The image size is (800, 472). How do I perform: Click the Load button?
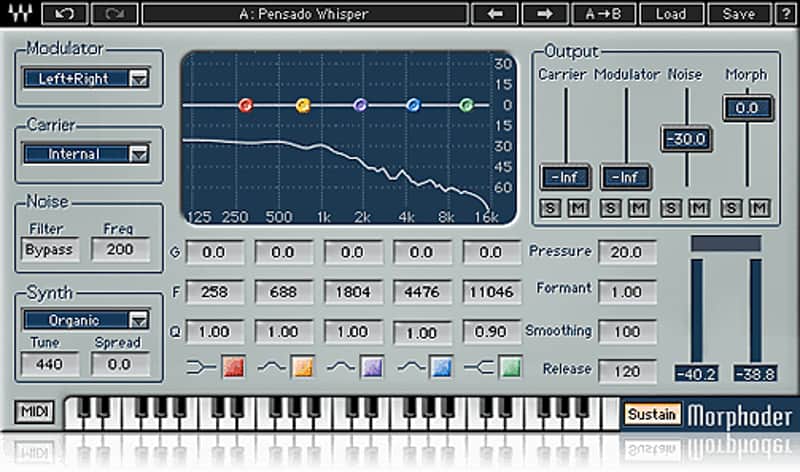coord(671,14)
